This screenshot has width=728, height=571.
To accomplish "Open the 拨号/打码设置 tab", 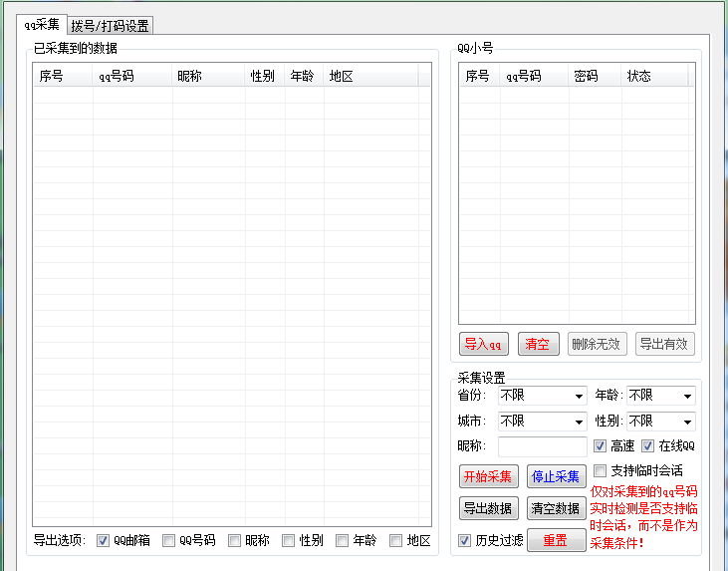I will (110, 26).
